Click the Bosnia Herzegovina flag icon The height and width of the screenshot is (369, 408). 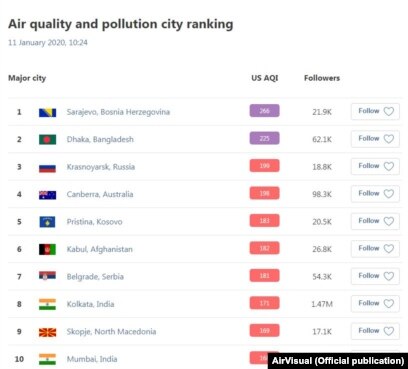click(47, 112)
